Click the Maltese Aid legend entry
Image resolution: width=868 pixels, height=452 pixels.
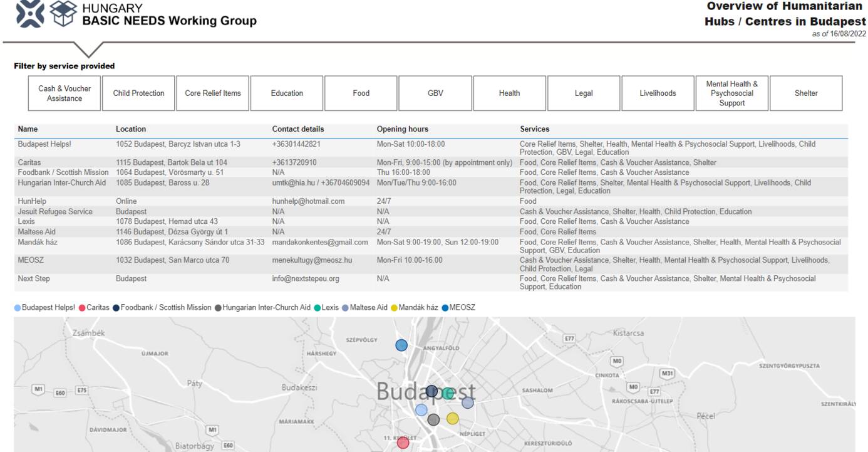[x=364, y=307]
